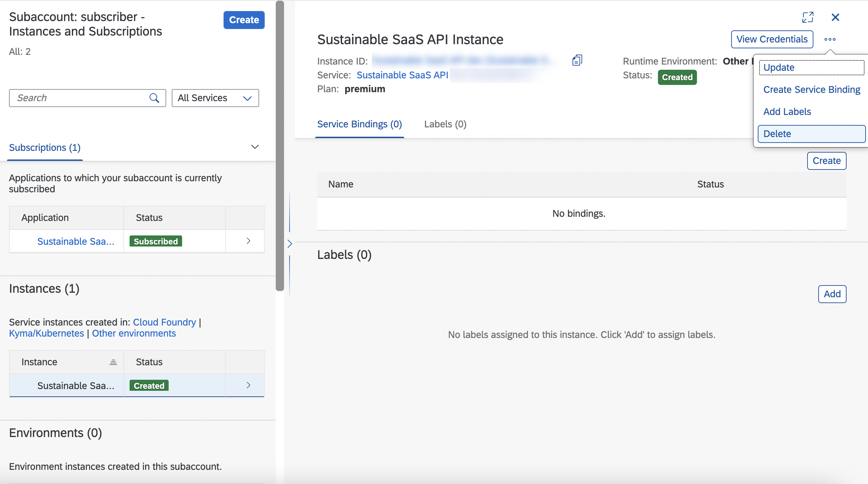Switch to the Labels (0) tab
868x484 pixels.
(x=445, y=124)
